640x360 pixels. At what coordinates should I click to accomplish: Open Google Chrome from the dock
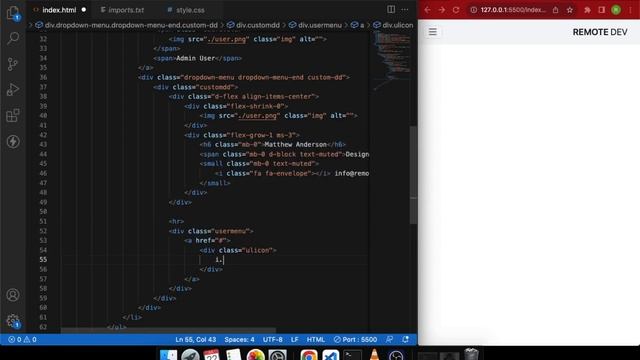[x=309, y=355]
